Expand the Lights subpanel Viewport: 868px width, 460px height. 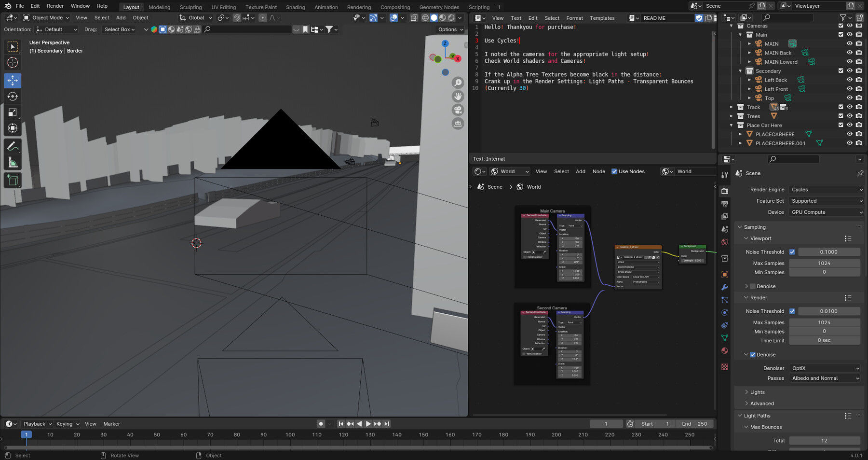(757, 392)
